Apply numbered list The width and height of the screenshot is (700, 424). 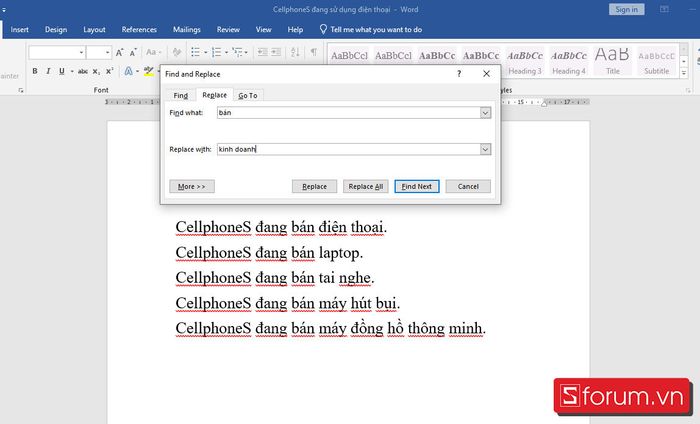[217, 52]
